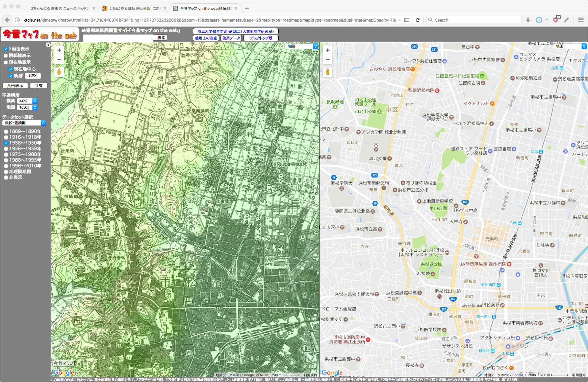This screenshot has width=588, height=382.
Task: Open the デスクトップ版 link
Action: (x=261, y=38)
